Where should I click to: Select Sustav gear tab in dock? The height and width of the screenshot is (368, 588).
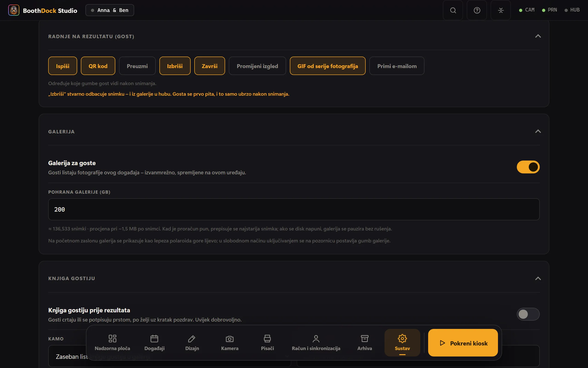click(x=402, y=343)
